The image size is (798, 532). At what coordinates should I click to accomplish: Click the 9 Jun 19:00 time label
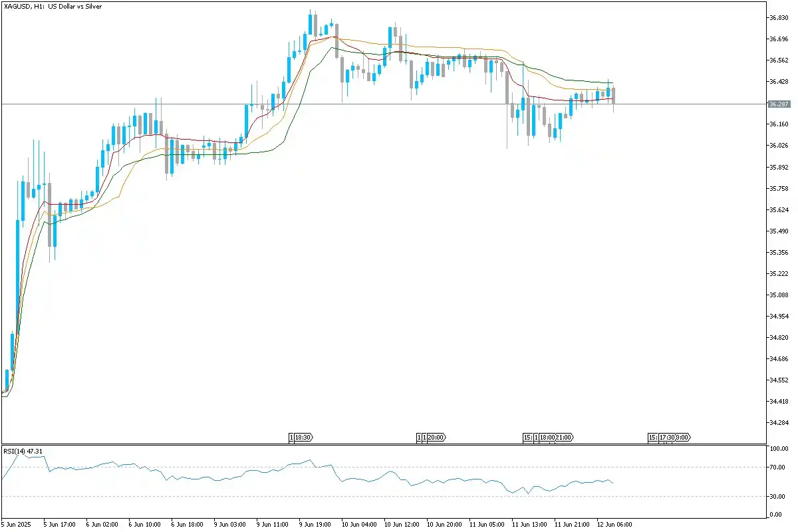pyautogui.click(x=315, y=524)
